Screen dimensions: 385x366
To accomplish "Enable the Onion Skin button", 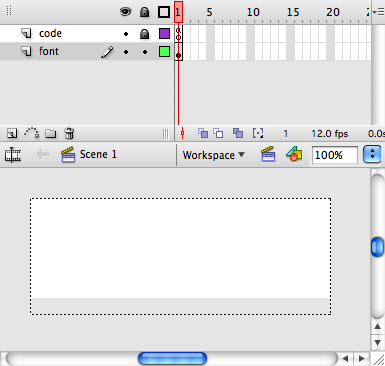I will click(203, 133).
